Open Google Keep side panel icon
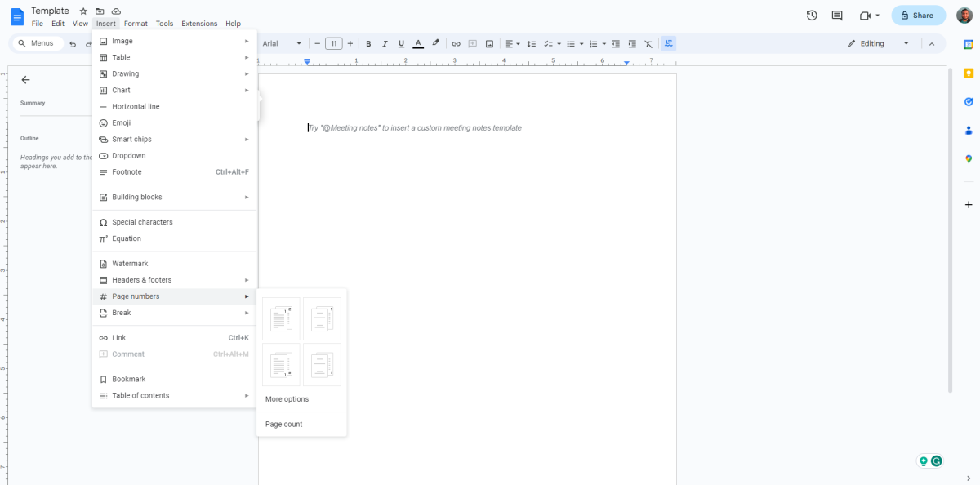This screenshot has height=485, width=980. point(969,73)
